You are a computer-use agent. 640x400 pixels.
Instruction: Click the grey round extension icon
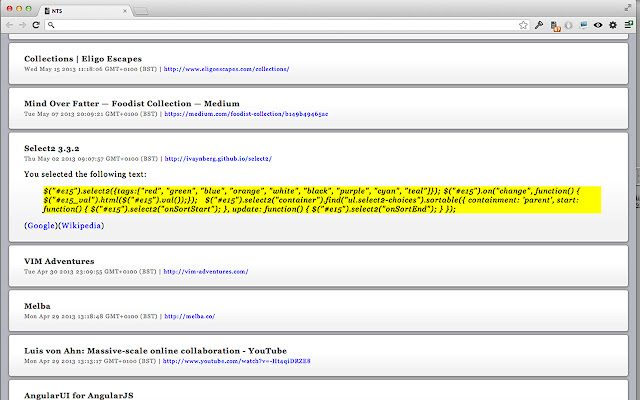tap(569, 25)
